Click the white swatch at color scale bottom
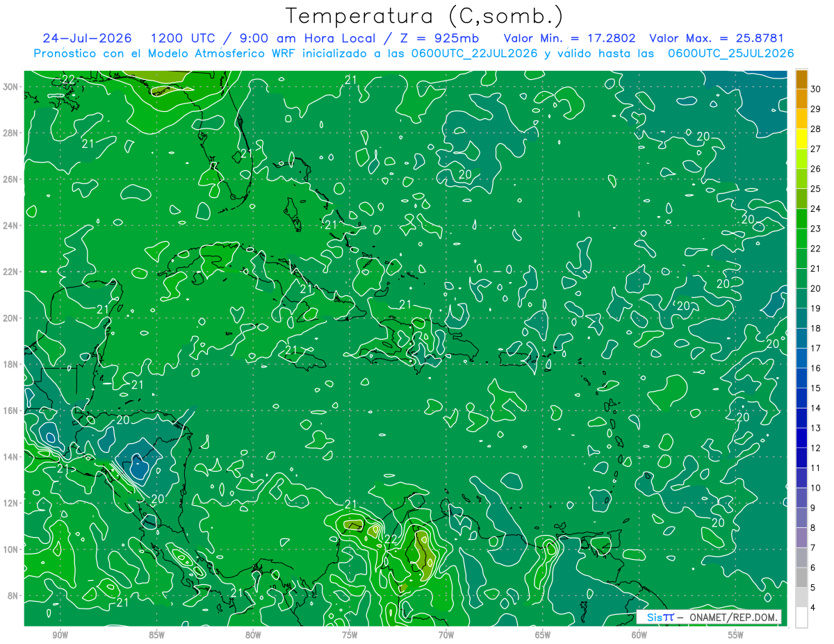Viewport: 834px width, 644px height. click(801, 618)
